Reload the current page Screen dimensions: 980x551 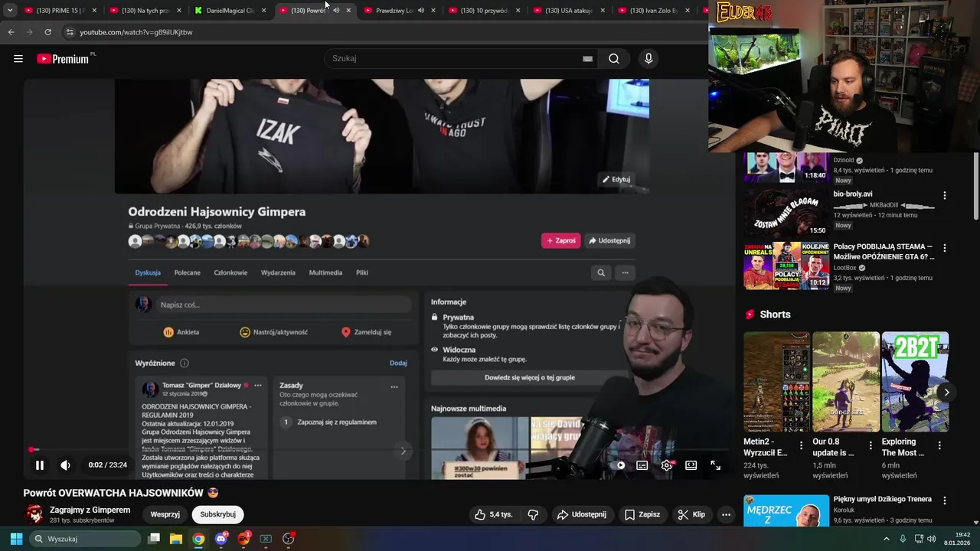click(47, 32)
